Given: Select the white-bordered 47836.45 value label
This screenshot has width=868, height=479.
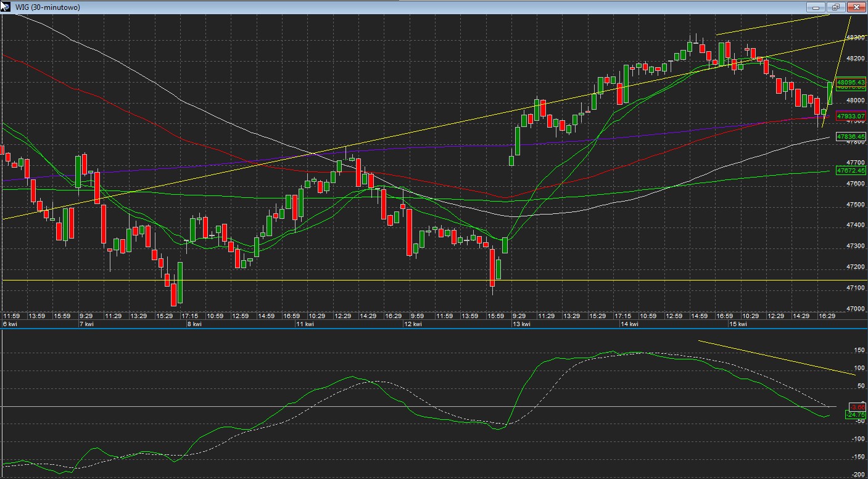Looking at the screenshot, I should [x=851, y=136].
